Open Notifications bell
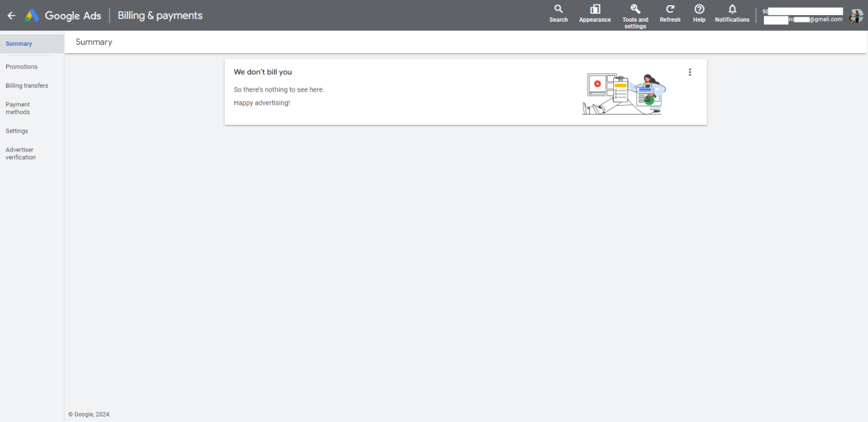The height and width of the screenshot is (422, 868). point(732,13)
